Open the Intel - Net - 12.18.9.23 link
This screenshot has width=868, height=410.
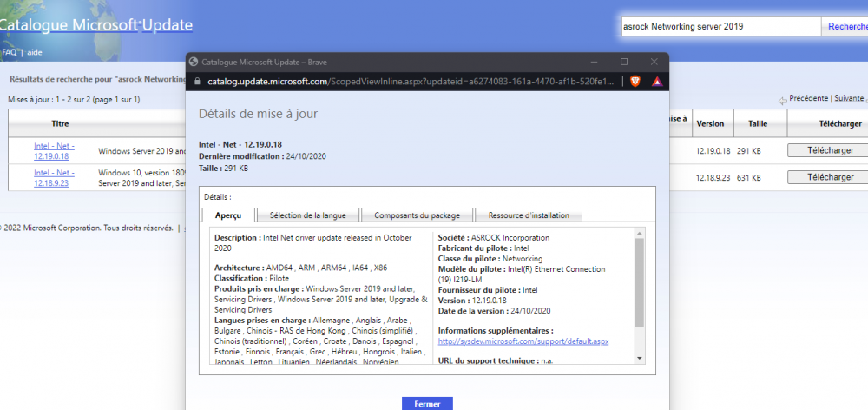[54, 178]
